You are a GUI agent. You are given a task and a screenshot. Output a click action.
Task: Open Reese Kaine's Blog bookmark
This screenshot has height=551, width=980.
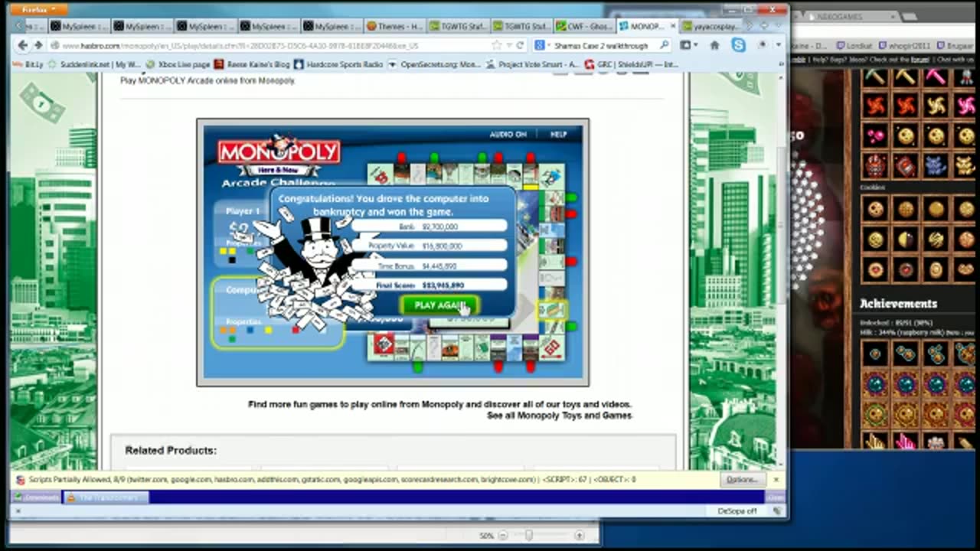252,64
